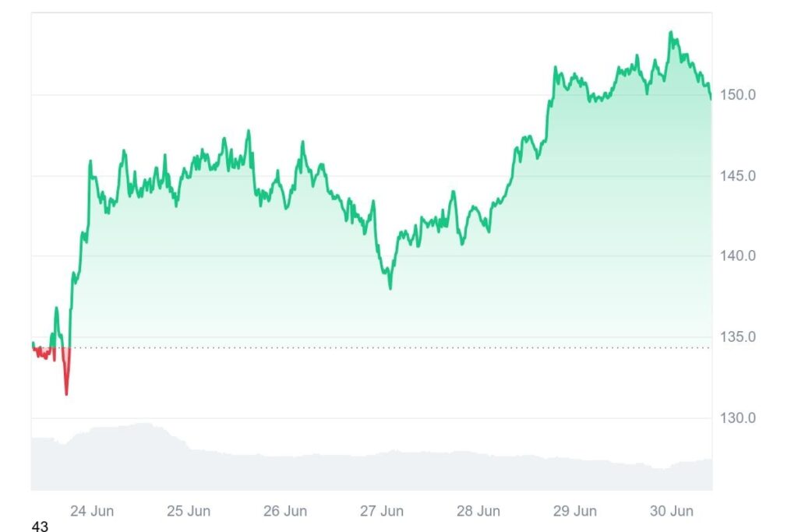This screenshot has width=798, height=532.
Task: Click the 25 Jun date label
Action: pos(188,511)
